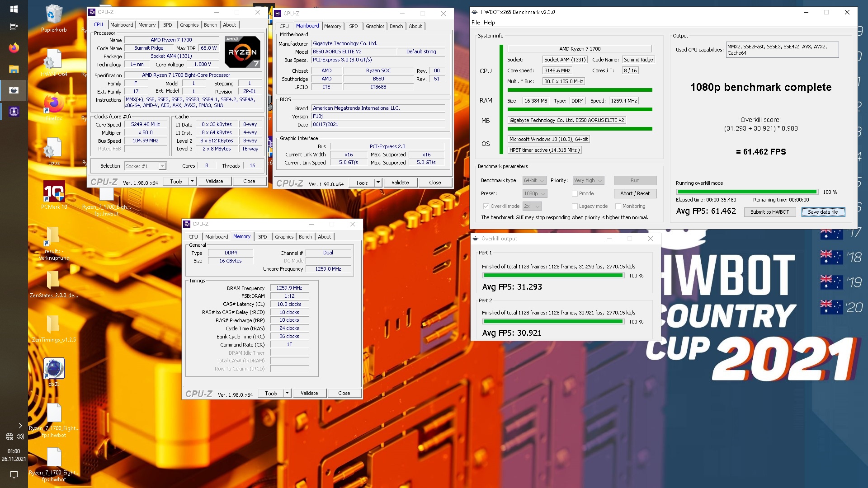Open the network status tray icon

[9, 436]
